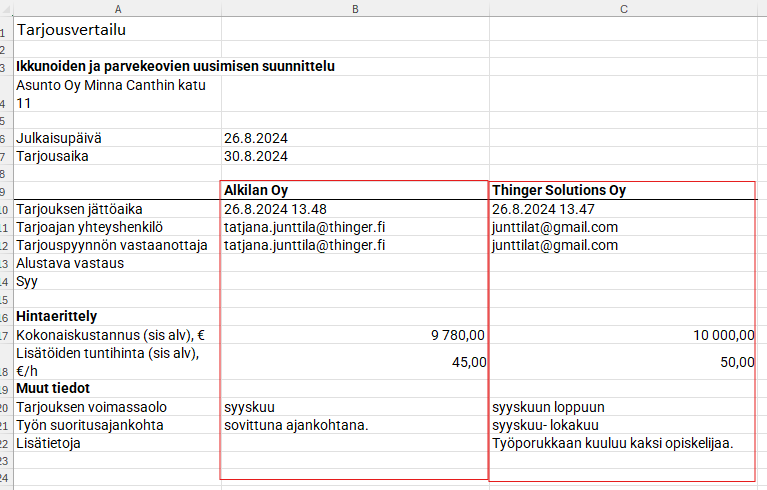Select the Muut tiedot heading cell
Viewport: 767px width, 490px height.
tap(117, 388)
